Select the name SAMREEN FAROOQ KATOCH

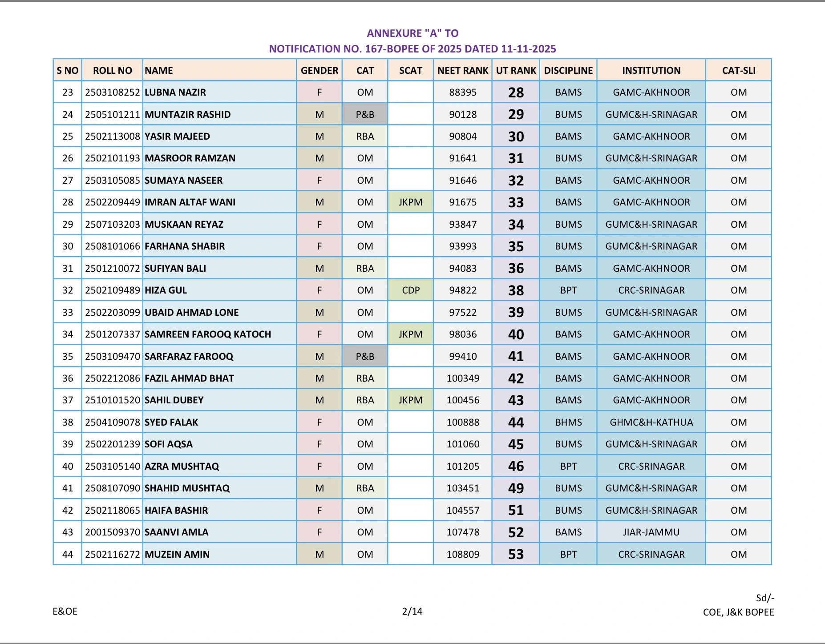[208, 334]
